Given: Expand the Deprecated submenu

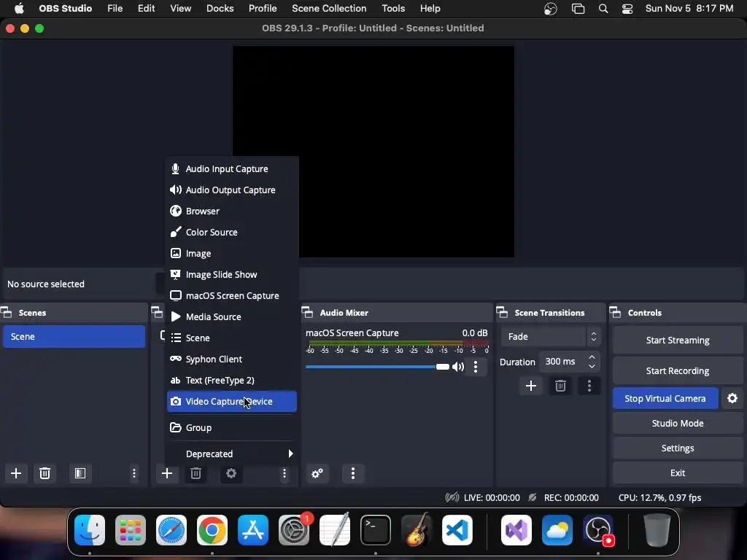Looking at the screenshot, I should (x=231, y=454).
